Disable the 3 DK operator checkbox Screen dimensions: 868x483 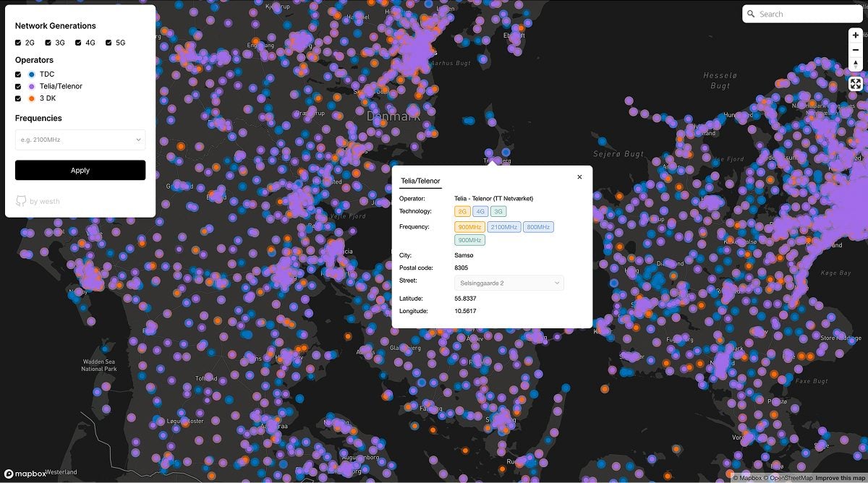[18, 98]
